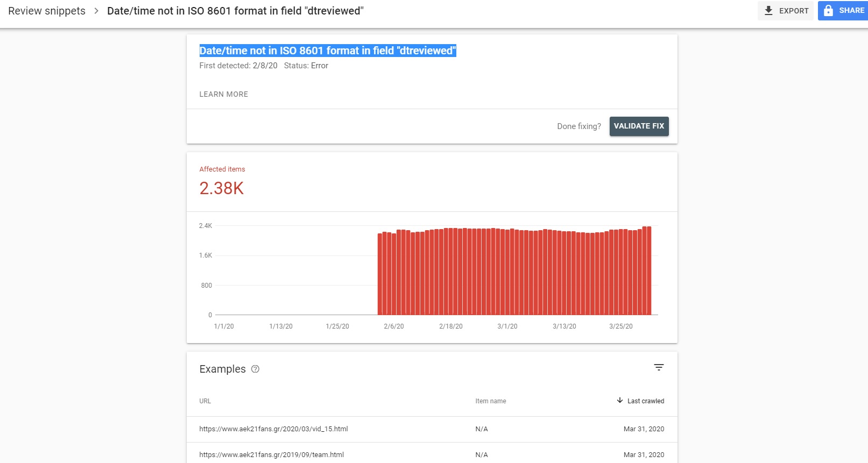
Task: Click the 800 axis label
Action: click(207, 286)
